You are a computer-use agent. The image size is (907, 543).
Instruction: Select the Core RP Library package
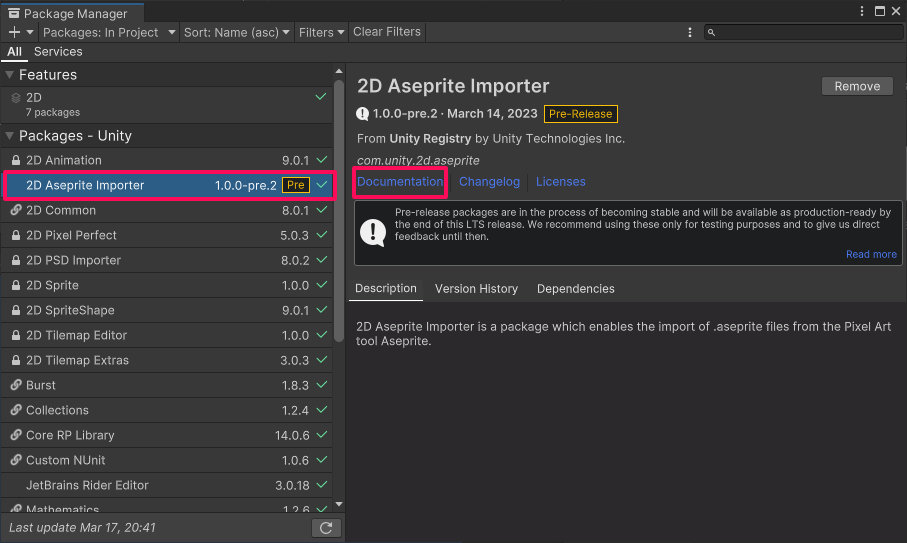coord(167,435)
